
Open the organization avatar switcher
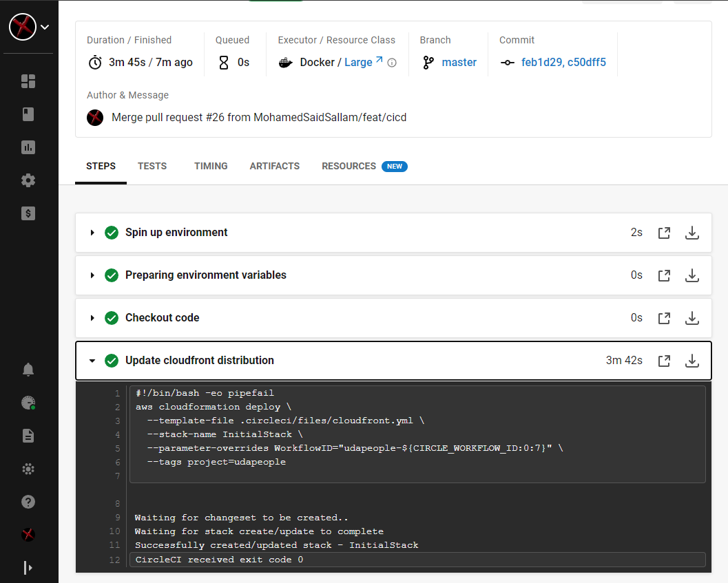22,27
